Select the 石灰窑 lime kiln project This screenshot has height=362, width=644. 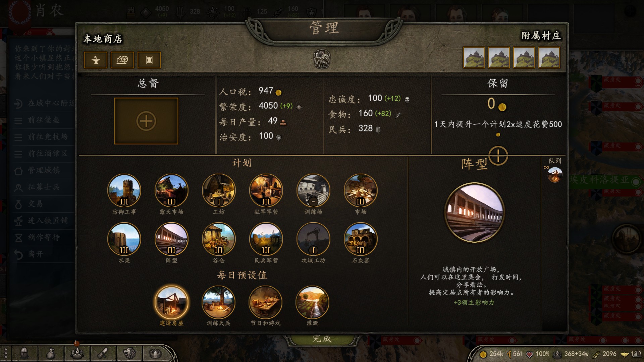[x=361, y=239]
